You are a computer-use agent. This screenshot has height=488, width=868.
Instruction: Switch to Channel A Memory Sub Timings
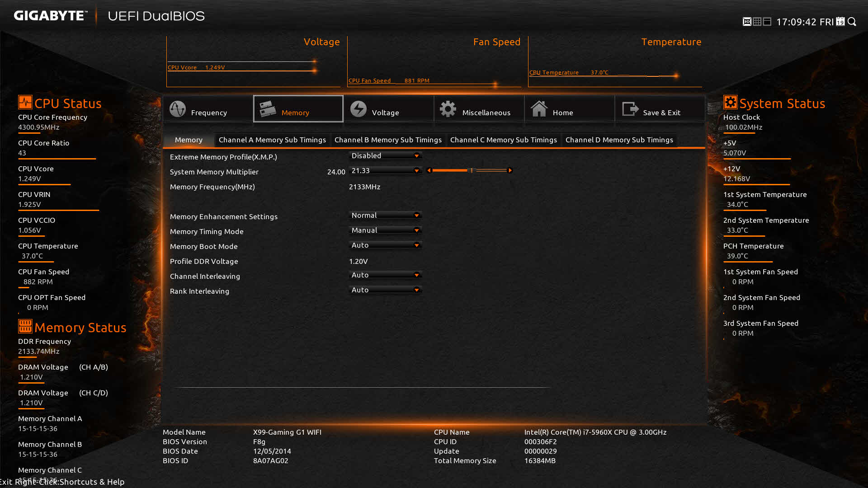(272, 140)
